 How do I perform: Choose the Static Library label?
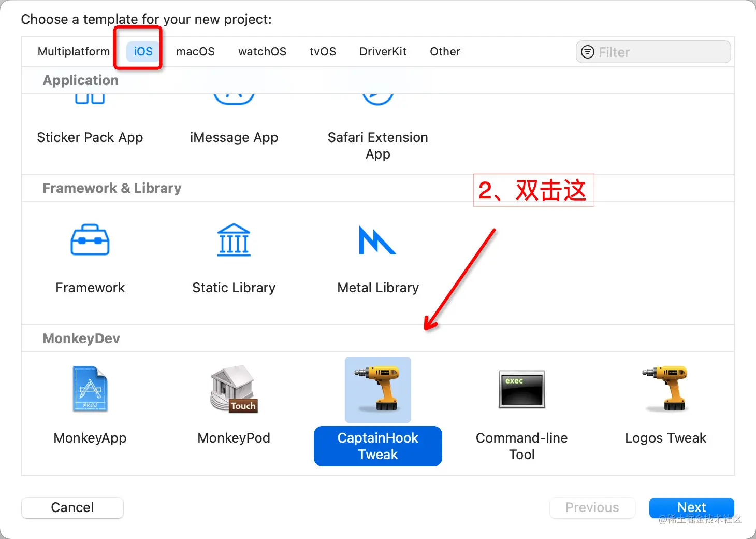point(234,288)
